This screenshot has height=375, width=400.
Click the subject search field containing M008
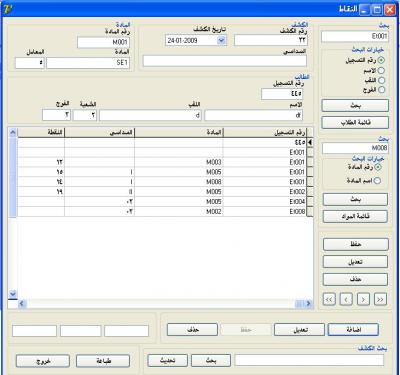tap(355, 148)
